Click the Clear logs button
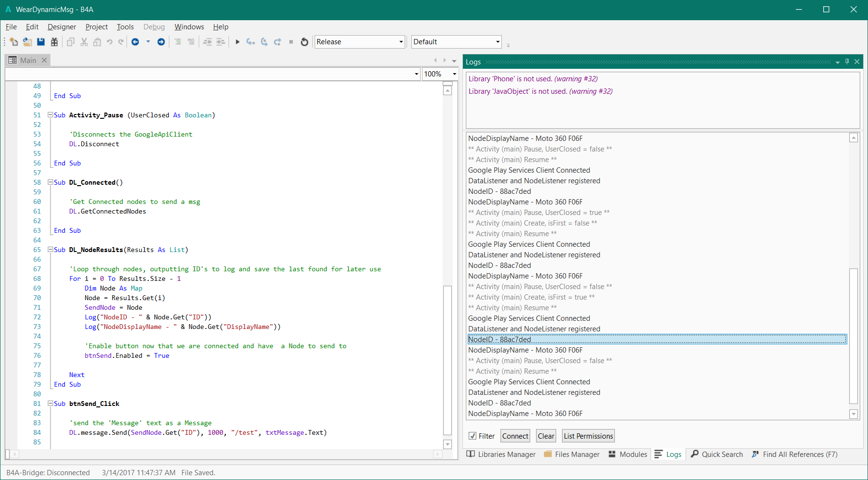The height and width of the screenshot is (480, 868). point(546,436)
